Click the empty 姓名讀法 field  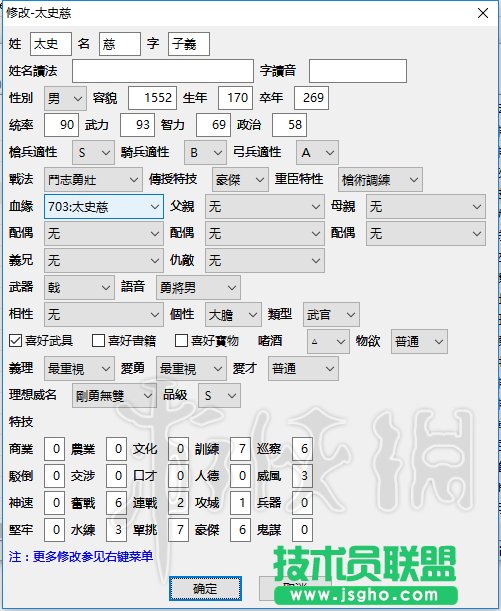click(163, 71)
